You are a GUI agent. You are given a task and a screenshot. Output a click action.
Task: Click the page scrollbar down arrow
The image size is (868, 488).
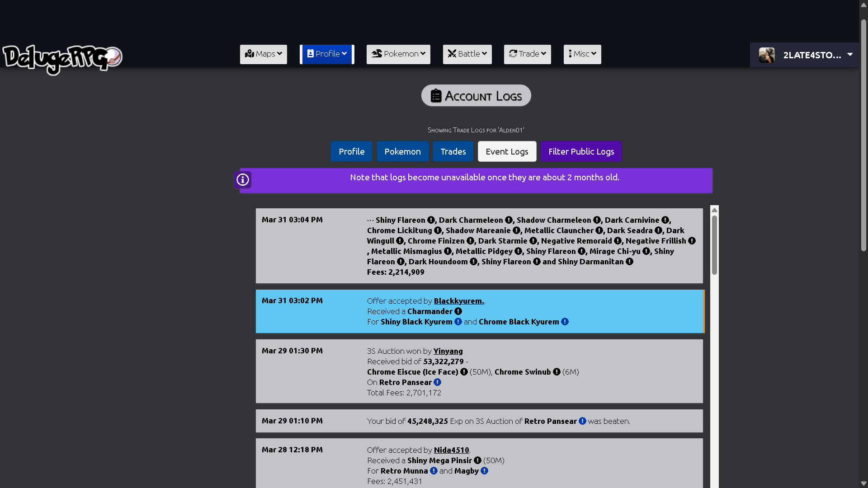(x=863, y=483)
